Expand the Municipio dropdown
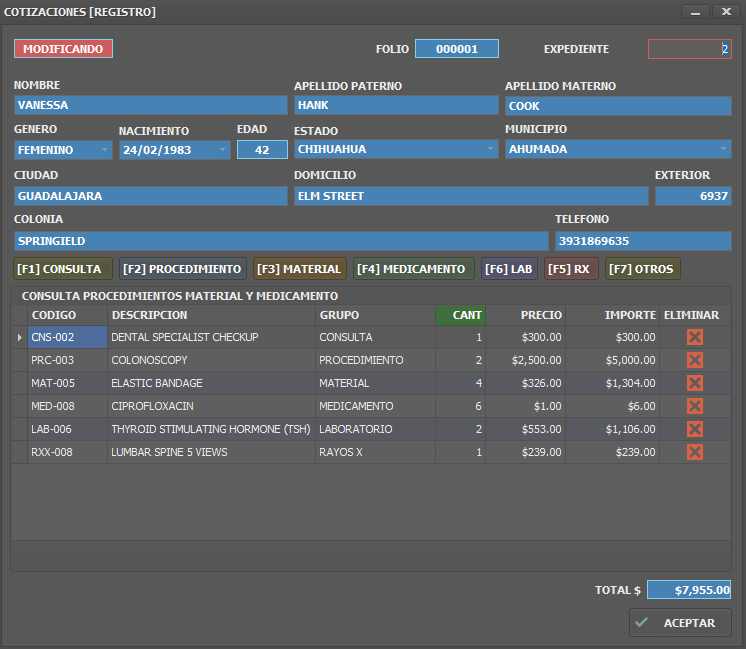Screen dimensions: 746x649 (x=723, y=149)
